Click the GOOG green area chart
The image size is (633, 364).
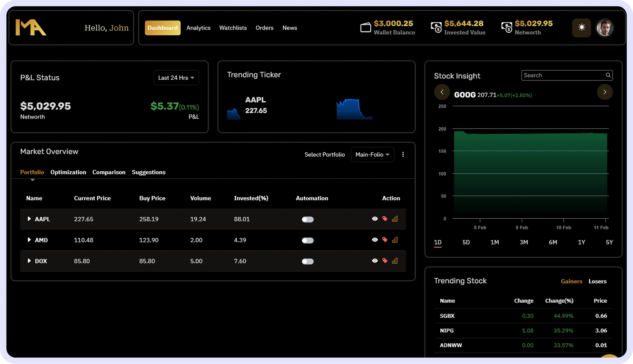point(530,175)
